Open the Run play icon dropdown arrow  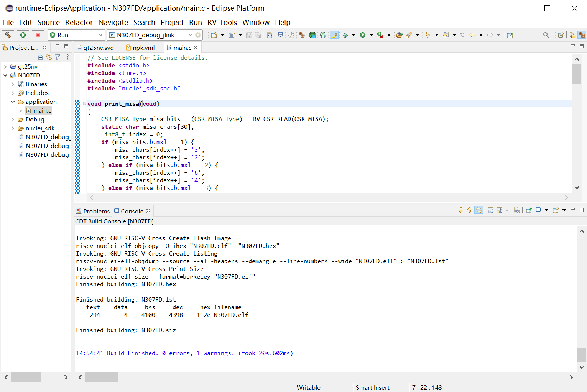371,35
